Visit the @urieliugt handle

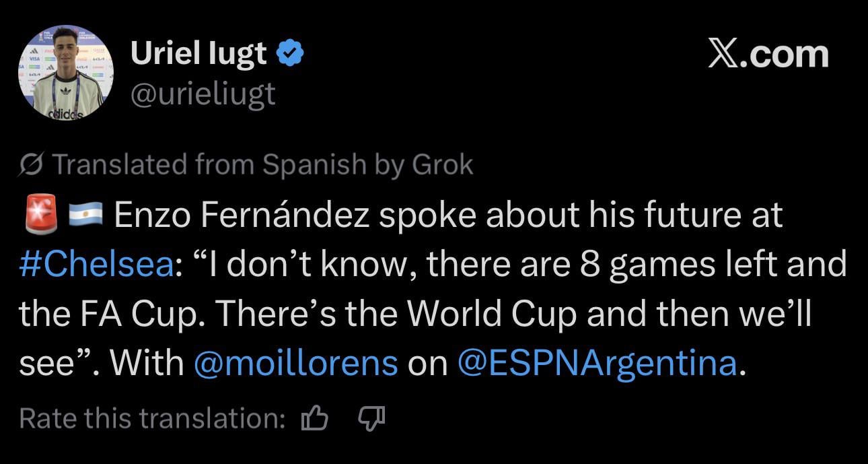203,93
